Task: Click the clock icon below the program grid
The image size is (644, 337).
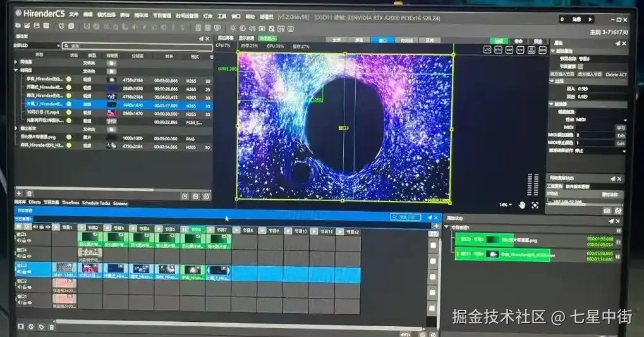Action: [x=31, y=327]
